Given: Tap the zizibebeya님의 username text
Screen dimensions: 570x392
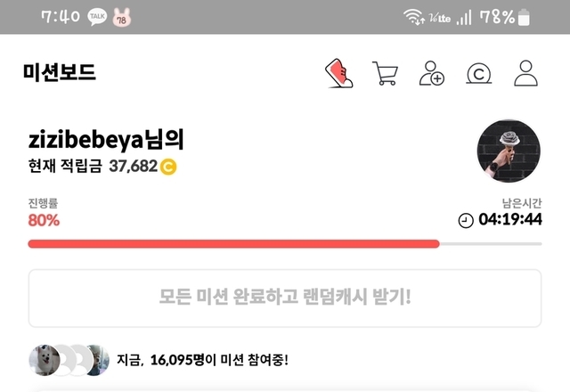Looking at the screenshot, I should coord(106,139).
